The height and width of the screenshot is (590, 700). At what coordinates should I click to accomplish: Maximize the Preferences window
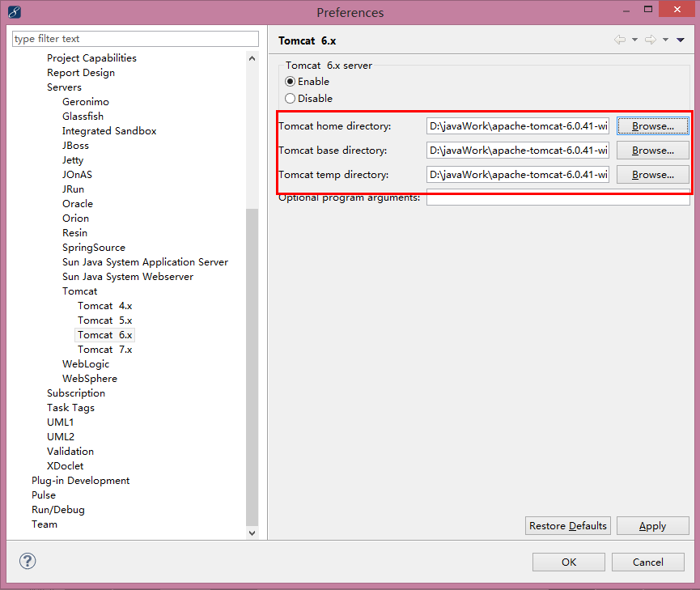click(x=648, y=10)
